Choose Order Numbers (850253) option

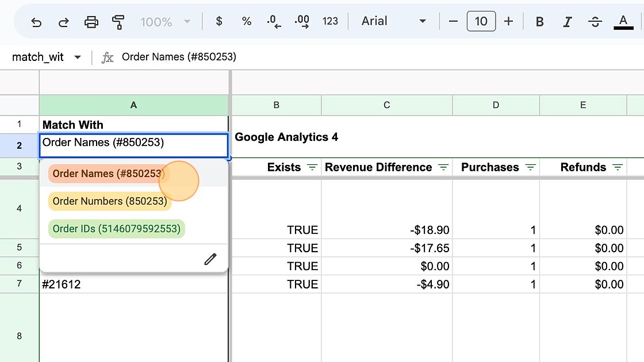click(x=110, y=201)
